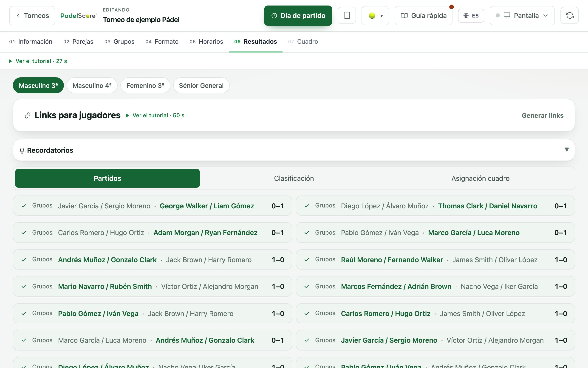The image size is (588, 368).
Task: Click checkmark on Marcos Fernández vs Nacho Vega match
Action: click(307, 287)
